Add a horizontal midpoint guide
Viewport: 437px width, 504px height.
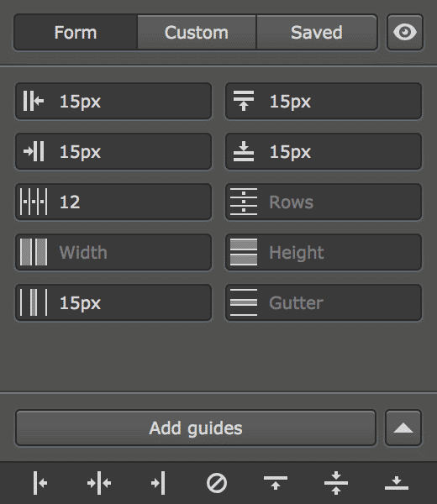335,483
